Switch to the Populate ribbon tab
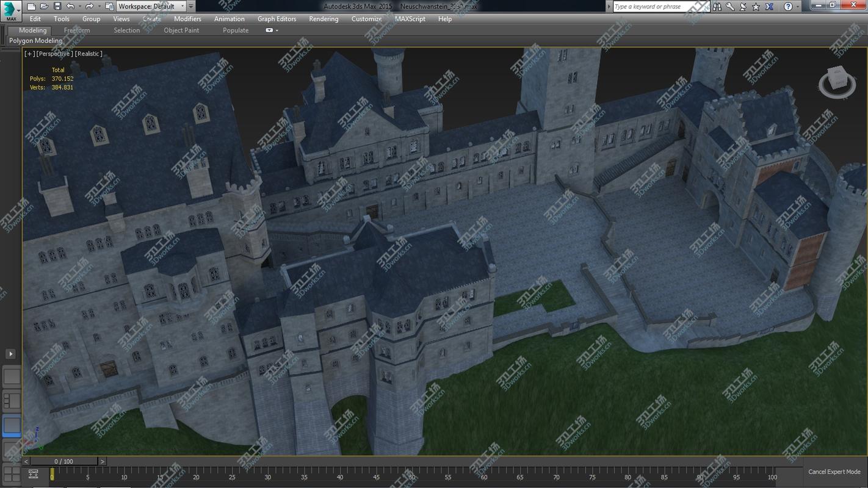 point(236,30)
